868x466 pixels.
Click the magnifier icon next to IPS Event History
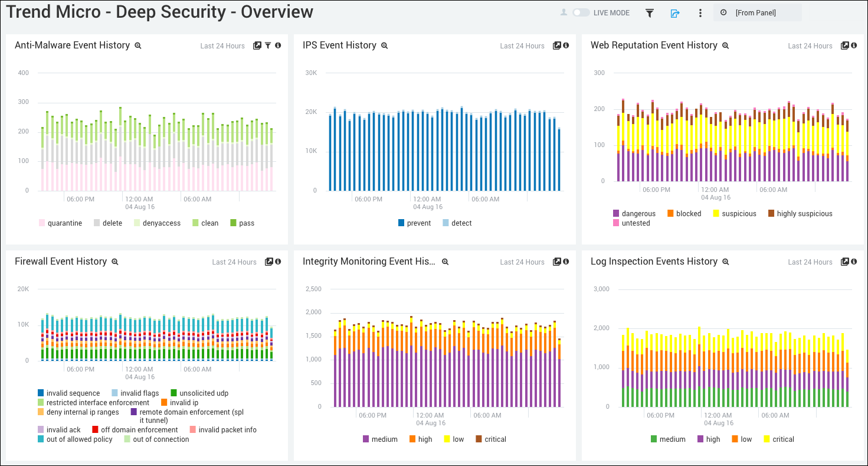pyautogui.click(x=384, y=45)
